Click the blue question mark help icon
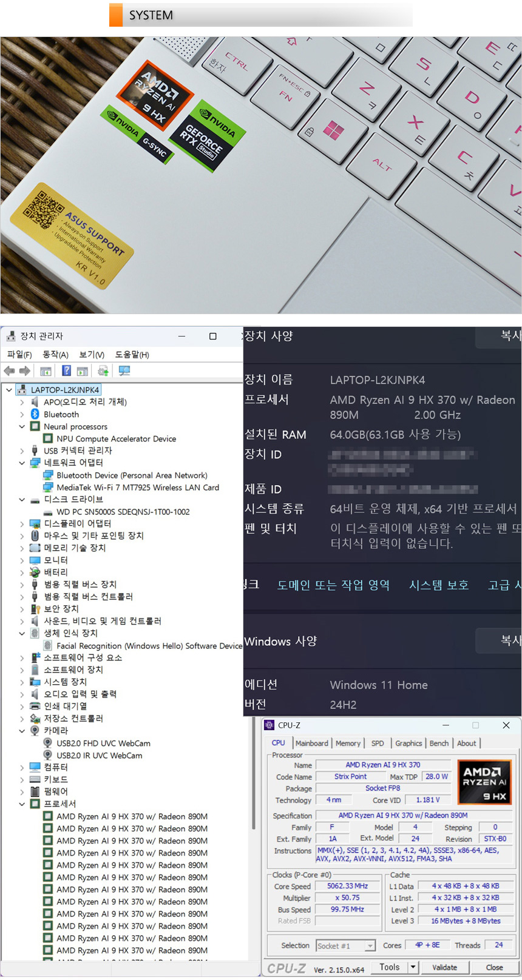This screenshot has width=522, height=980. pos(67,371)
